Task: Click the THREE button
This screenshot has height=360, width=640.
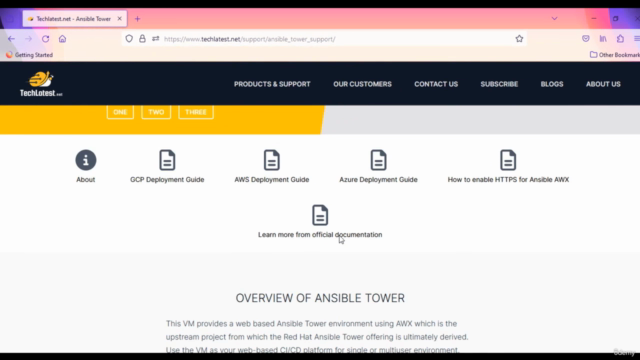Action: (x=196, y=112)
